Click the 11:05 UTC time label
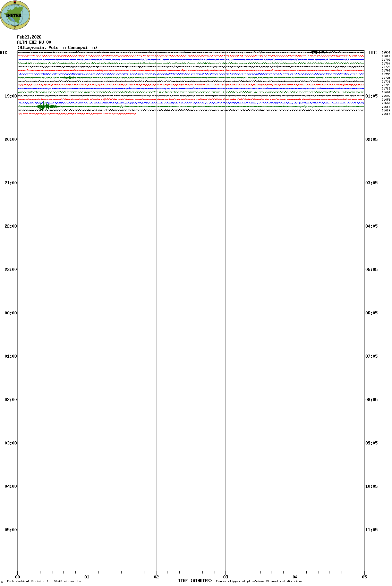 point(371,530)
